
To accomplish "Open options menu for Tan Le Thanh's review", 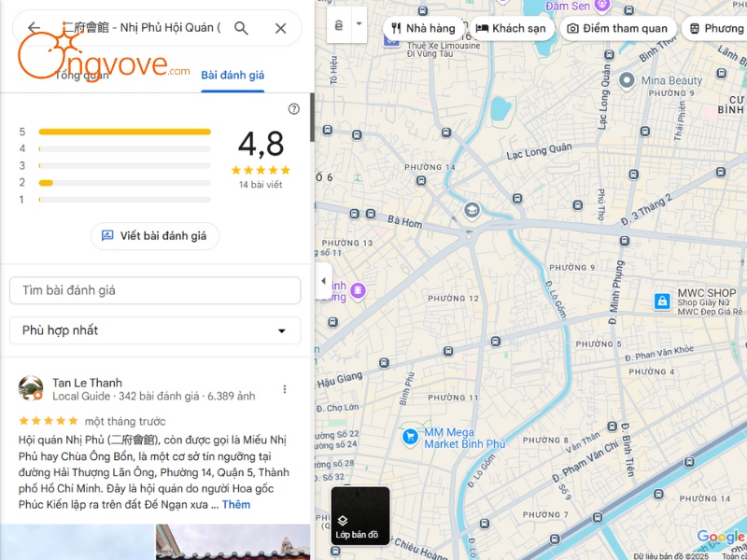I will point(285,389).
